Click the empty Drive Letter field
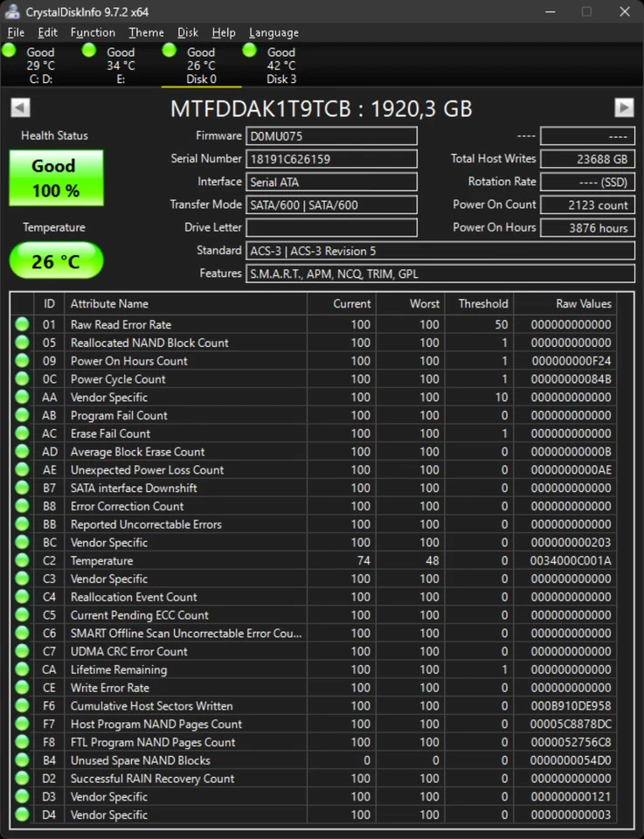The image size is (644, 839). pyautogui.click(x=331, y=227)
